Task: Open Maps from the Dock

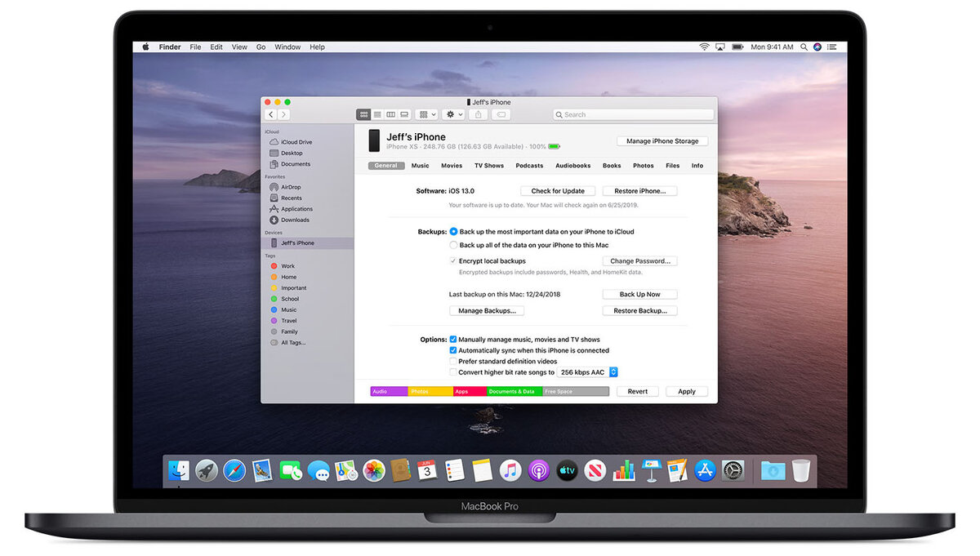Action: (346, 470)
